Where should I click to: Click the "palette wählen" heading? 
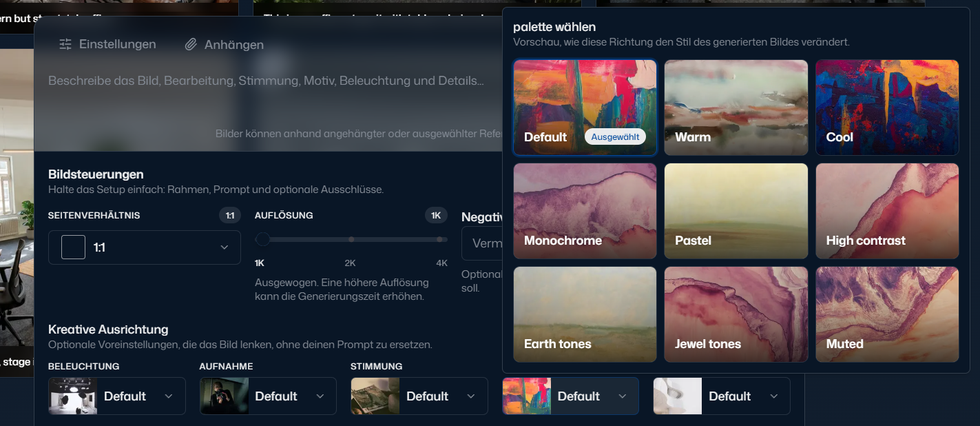[554, 27]
